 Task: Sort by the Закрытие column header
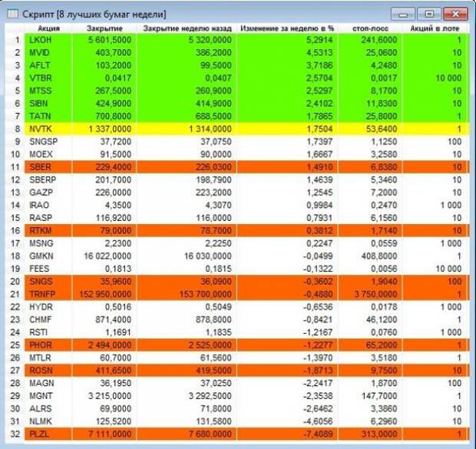click(104, 28)
